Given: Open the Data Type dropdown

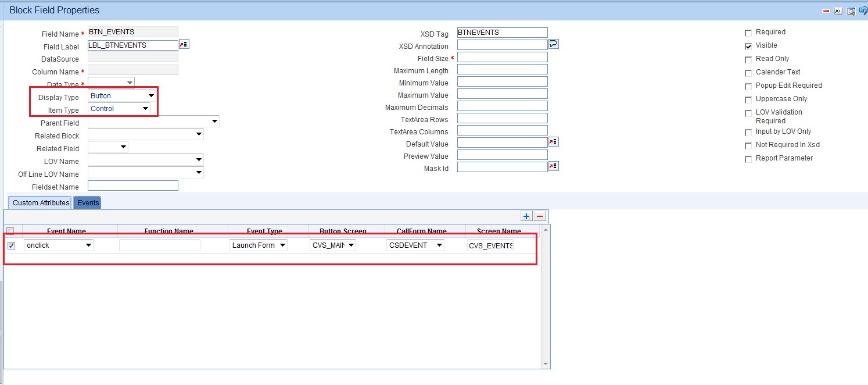Looking at the screenshot, I should (111, 83).
